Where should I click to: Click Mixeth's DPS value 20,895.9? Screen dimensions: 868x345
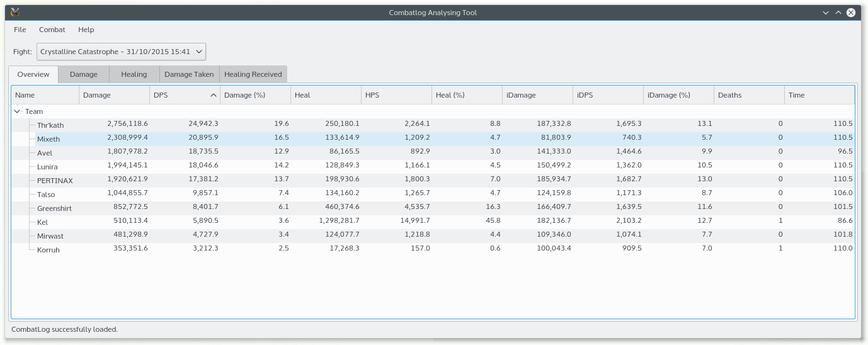(203, 138)
